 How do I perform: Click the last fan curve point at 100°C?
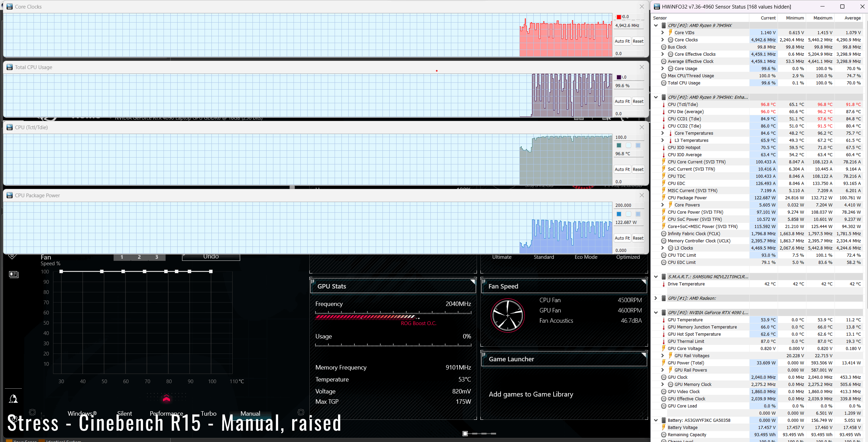coord(211,271)
